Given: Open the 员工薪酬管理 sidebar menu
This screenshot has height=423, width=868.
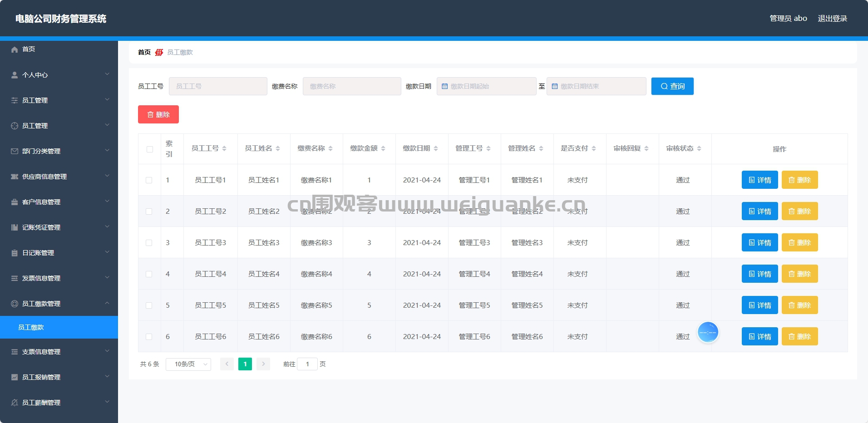Looking at the screenshot, I should [59, 403].
